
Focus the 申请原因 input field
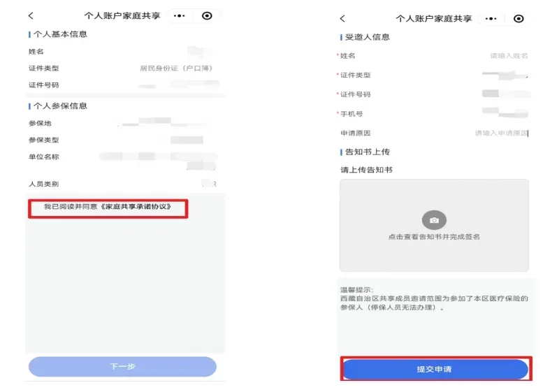pyautogui.click(x=434, y=133)
